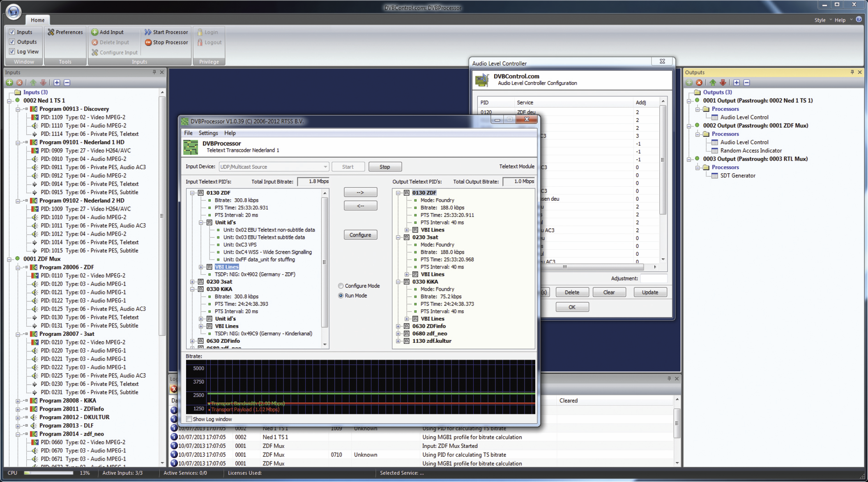
Task: Open the Settings menu in DVBProcessor
Action: (208, 132)
